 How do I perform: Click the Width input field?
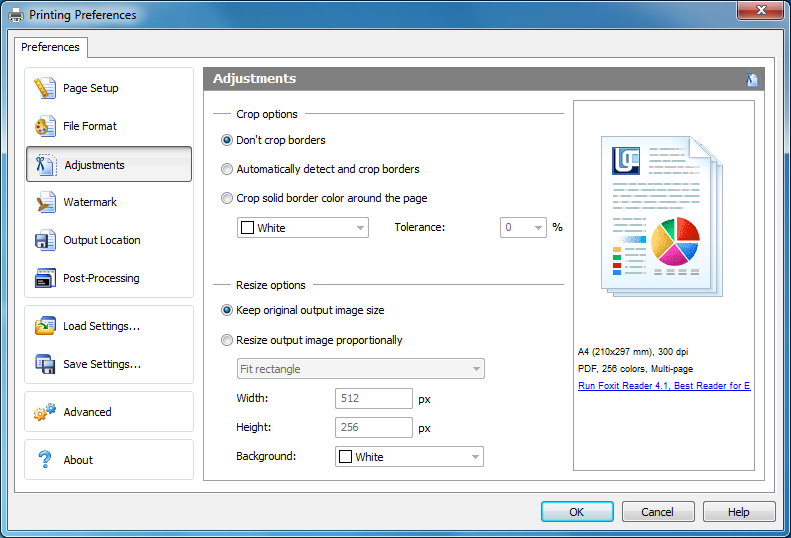tap(373, 399)
